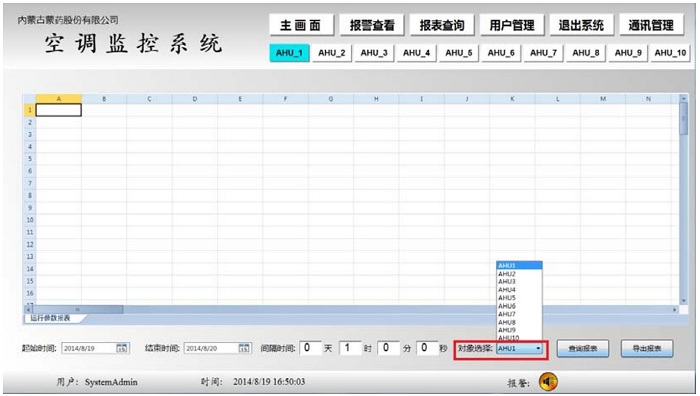Viewport: 700px width, 396px height.
Task: Click the interval hours input field
Action: (x=349, y=348)
